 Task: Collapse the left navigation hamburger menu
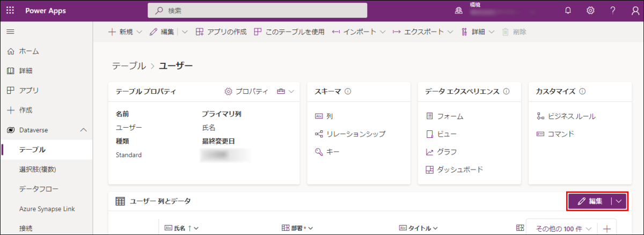(x=10, y=32)
